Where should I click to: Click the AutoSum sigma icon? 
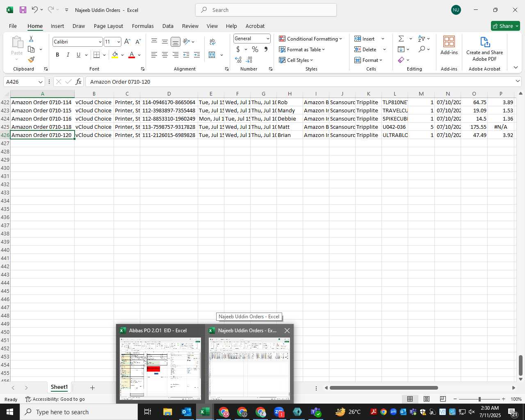pyautogui.click(x=401, y=39)
